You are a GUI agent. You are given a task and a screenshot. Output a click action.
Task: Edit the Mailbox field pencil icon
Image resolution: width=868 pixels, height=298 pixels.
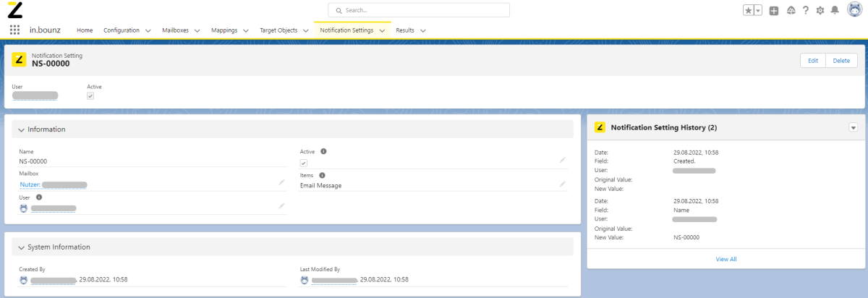281,183
